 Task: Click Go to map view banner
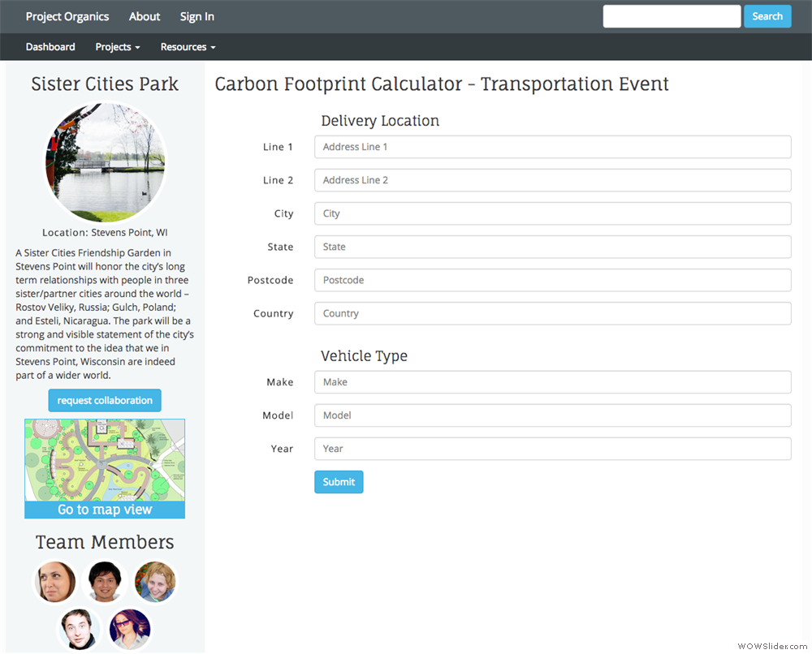click(x=105, y=510)
